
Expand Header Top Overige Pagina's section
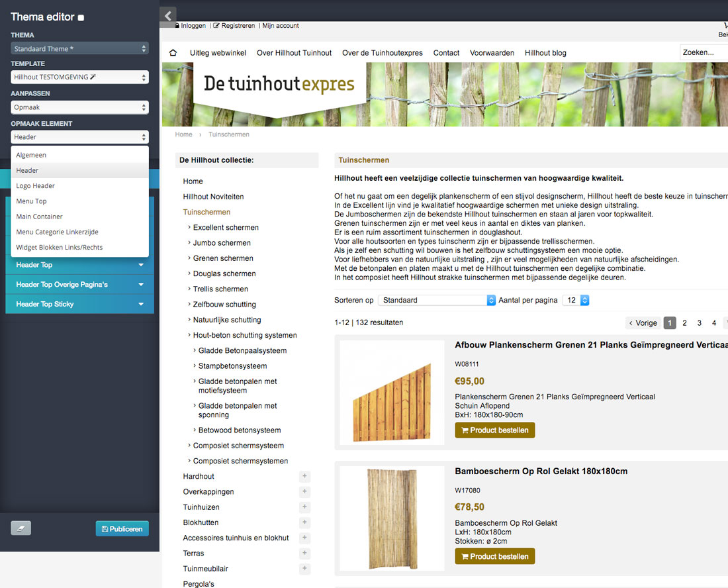tap(80, 284)
